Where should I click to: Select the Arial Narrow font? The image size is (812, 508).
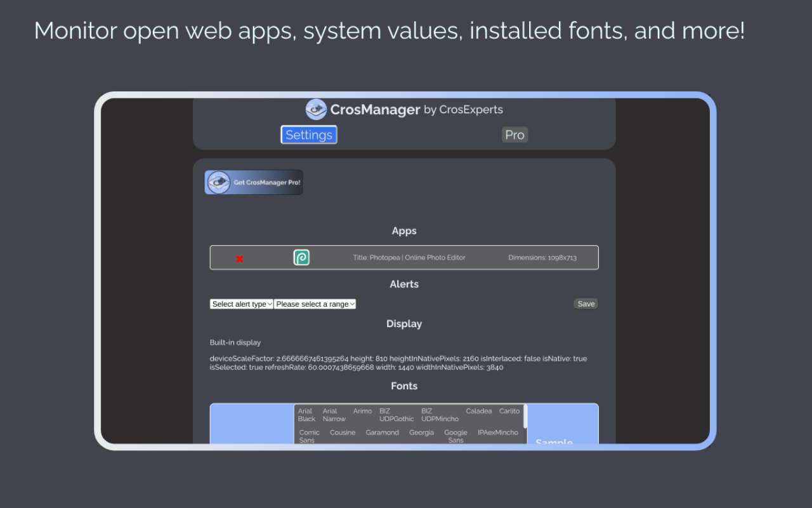[334, 415]
